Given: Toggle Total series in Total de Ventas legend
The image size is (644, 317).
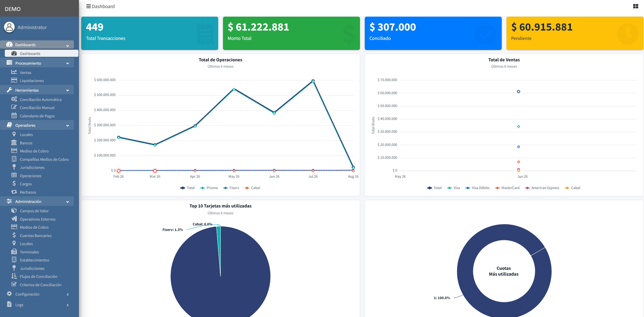Looking at the screenshot, I should coord(434,188).
